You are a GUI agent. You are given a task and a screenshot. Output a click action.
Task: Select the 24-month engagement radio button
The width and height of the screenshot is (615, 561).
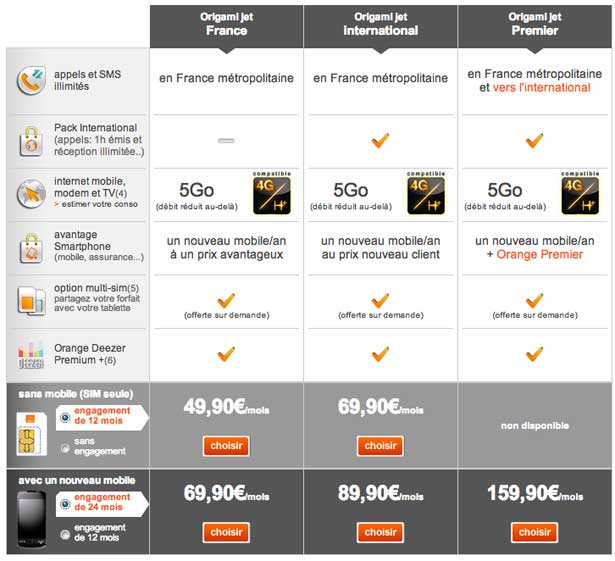[x=65, y=506]
